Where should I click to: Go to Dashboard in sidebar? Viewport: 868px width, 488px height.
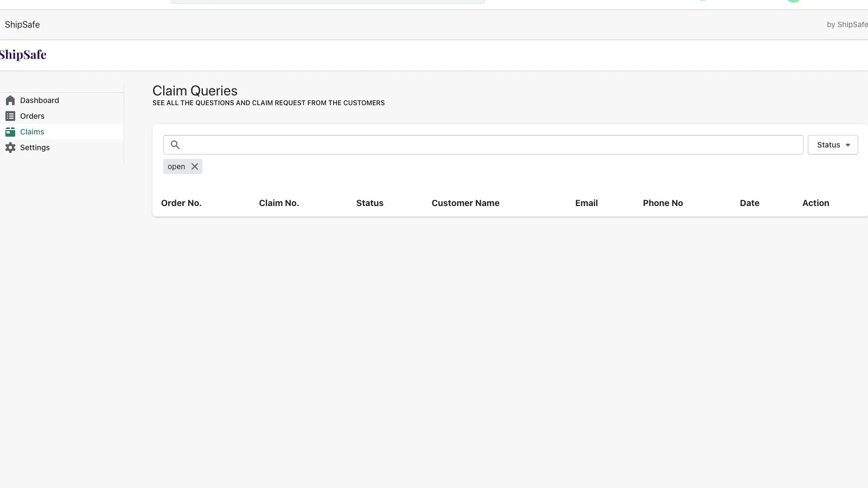(40, 100)
